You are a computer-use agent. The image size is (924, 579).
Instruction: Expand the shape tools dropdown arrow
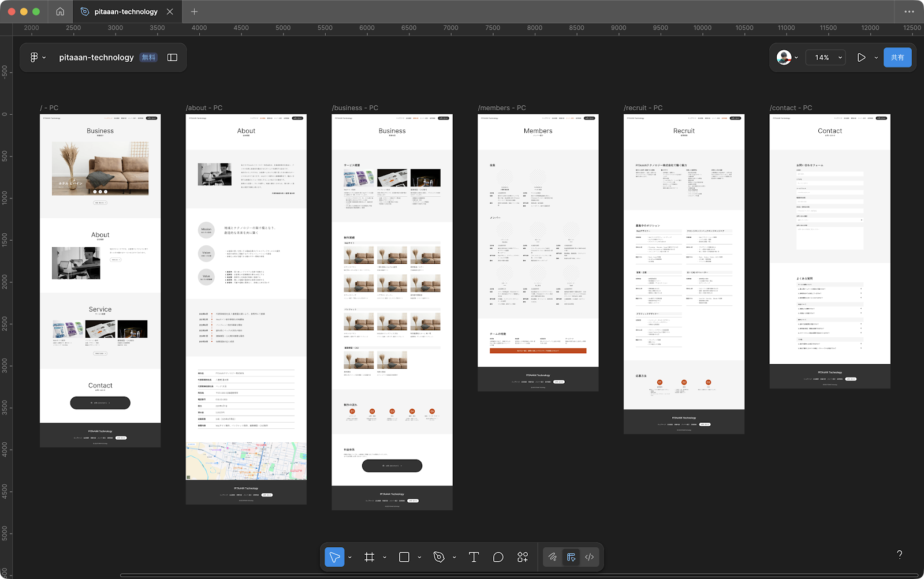click(x=419, y=557)
